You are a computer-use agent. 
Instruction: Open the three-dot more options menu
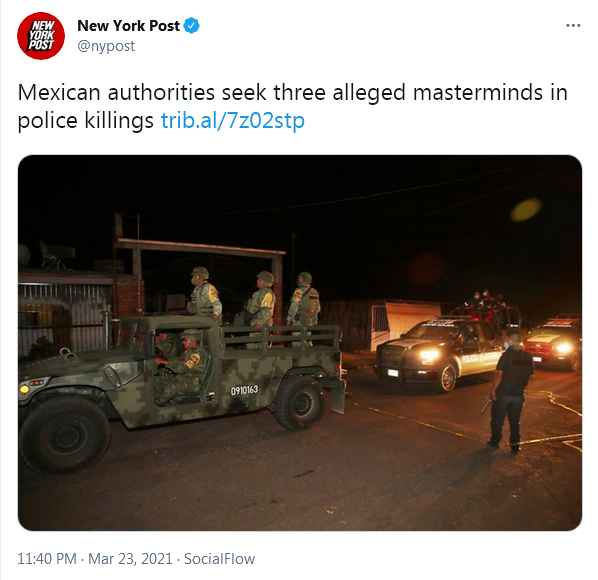click(x=573, y=26)
